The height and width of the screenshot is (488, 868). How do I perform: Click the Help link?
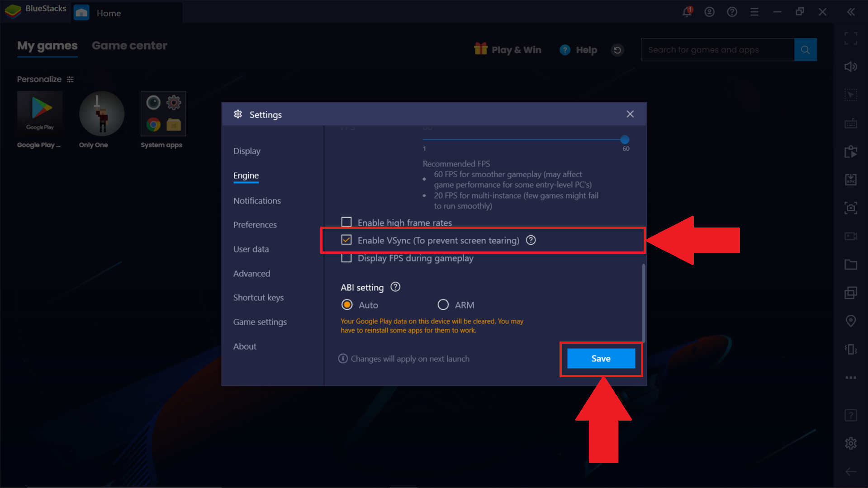[579, 50]
